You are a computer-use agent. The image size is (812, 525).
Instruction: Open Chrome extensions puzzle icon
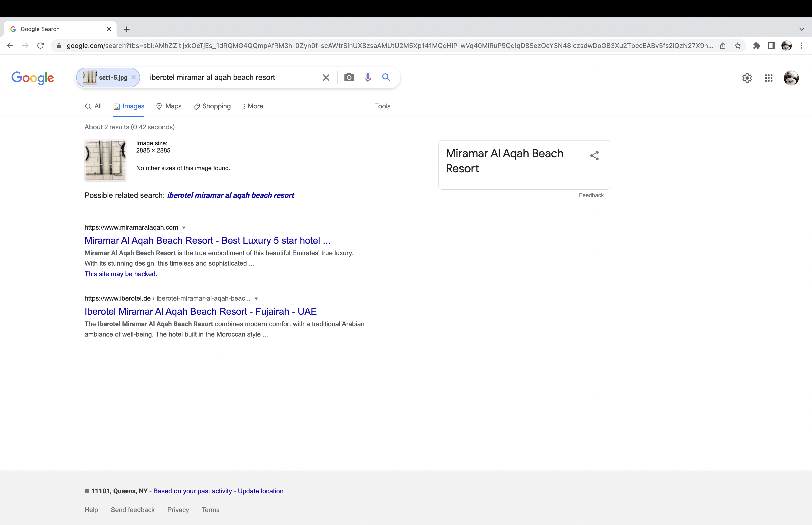[x=757, y=46]
